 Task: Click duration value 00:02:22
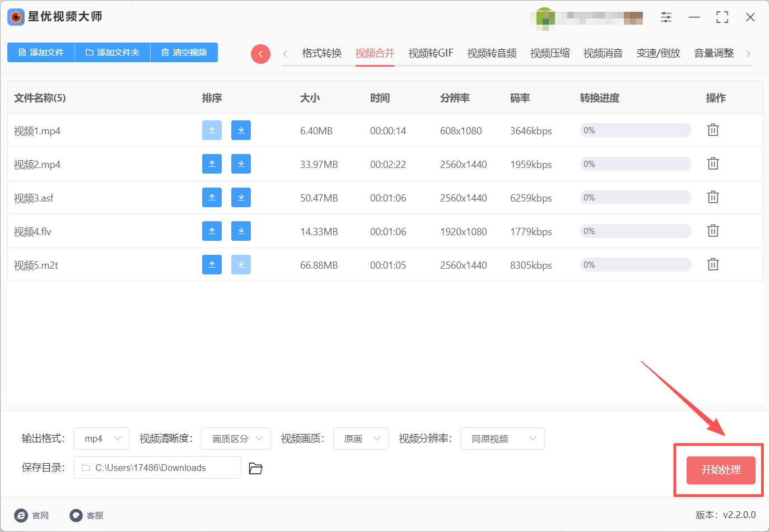pos(388,165)
